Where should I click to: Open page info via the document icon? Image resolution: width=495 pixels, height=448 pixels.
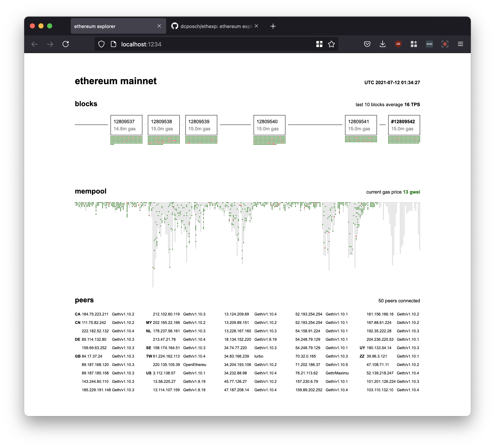click(113, 44)
